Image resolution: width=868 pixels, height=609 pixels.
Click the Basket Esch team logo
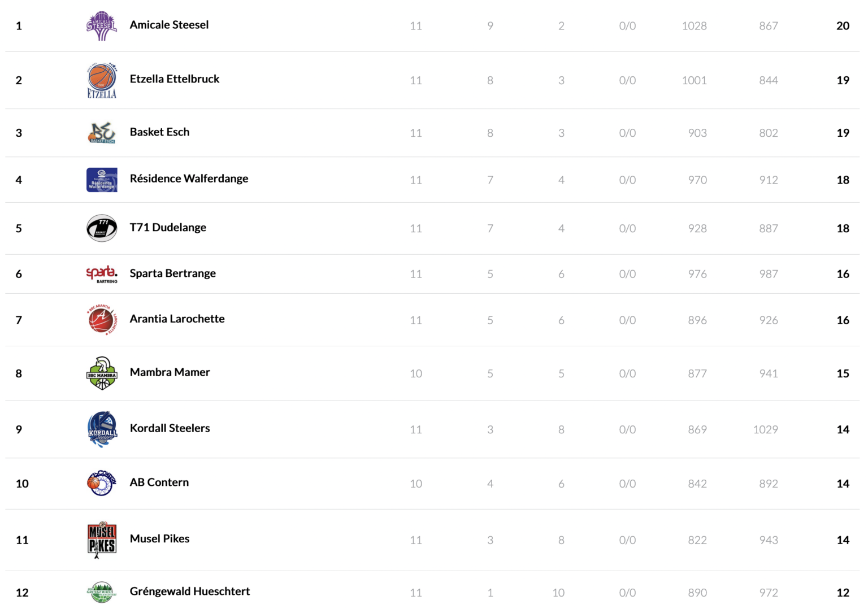pos(102,133)
